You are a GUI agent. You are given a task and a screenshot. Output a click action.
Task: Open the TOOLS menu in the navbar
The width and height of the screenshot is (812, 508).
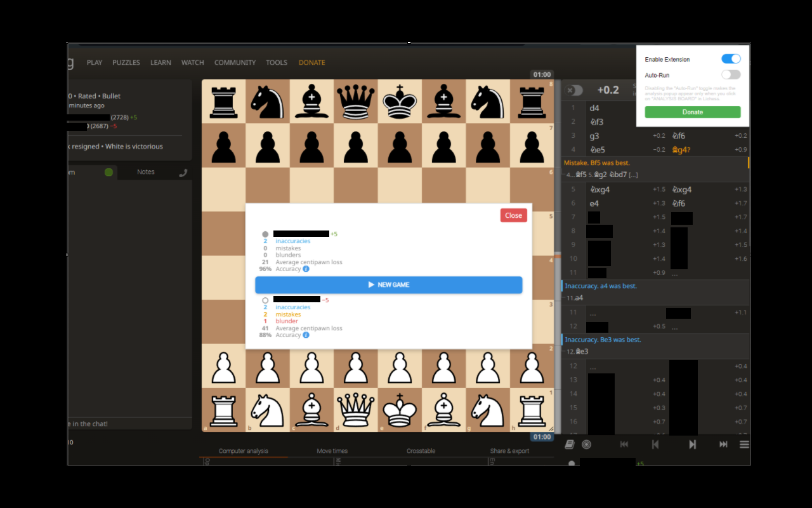277,62
